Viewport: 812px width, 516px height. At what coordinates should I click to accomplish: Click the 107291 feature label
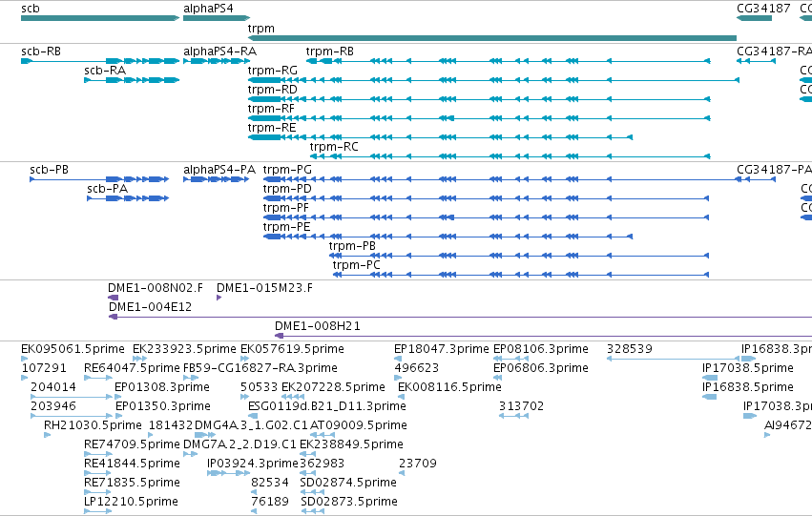coord(44,368)
